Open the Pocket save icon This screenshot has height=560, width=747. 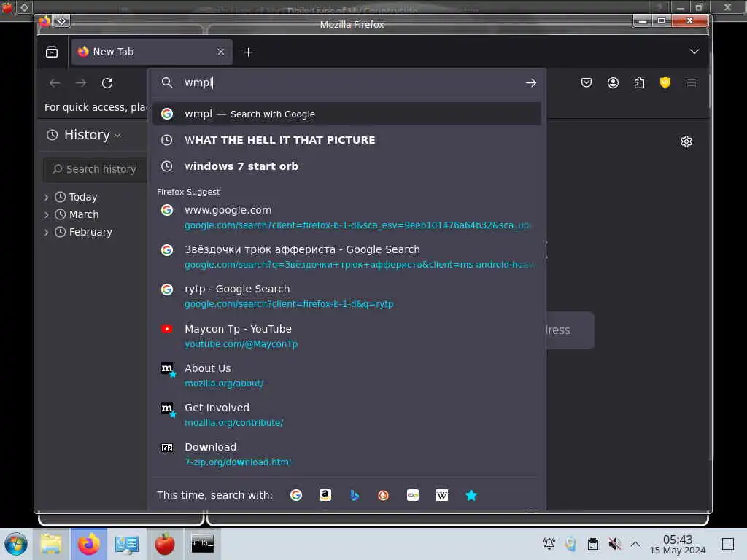tap(587, 82)
